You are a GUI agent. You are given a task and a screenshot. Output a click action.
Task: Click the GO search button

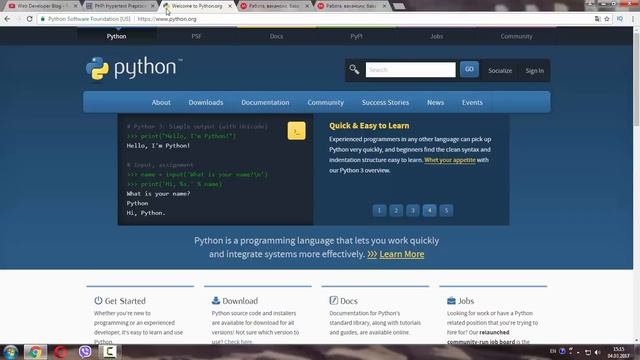tap(469, 69)
